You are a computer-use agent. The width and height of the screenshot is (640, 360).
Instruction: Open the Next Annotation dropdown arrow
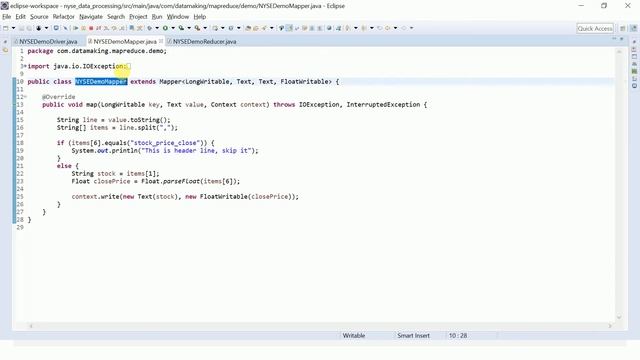[356, 28]
